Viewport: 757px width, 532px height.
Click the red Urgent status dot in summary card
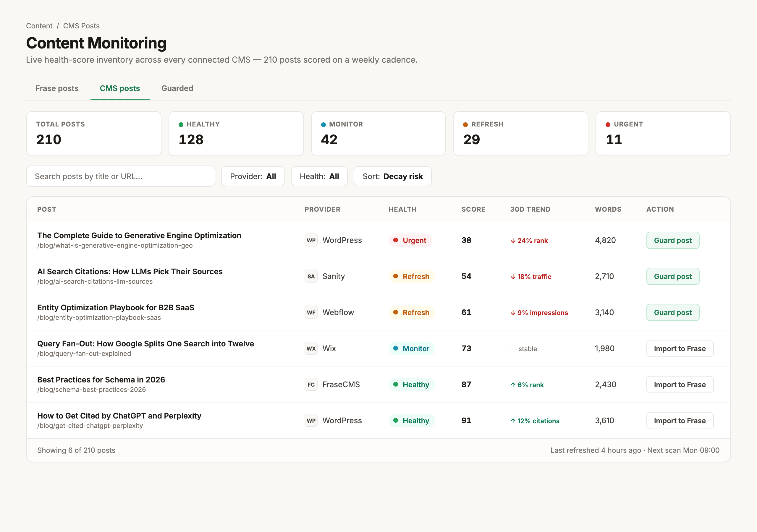608,125
